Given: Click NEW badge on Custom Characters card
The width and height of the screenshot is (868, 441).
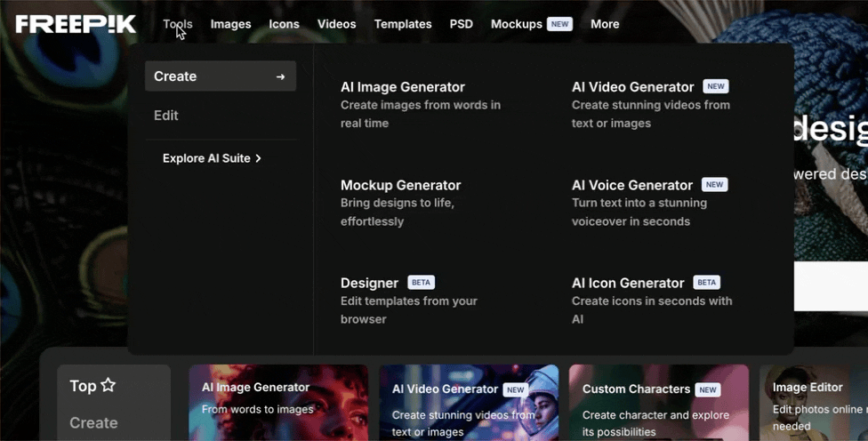Looking at the screenshot, I should pos(708,389).
